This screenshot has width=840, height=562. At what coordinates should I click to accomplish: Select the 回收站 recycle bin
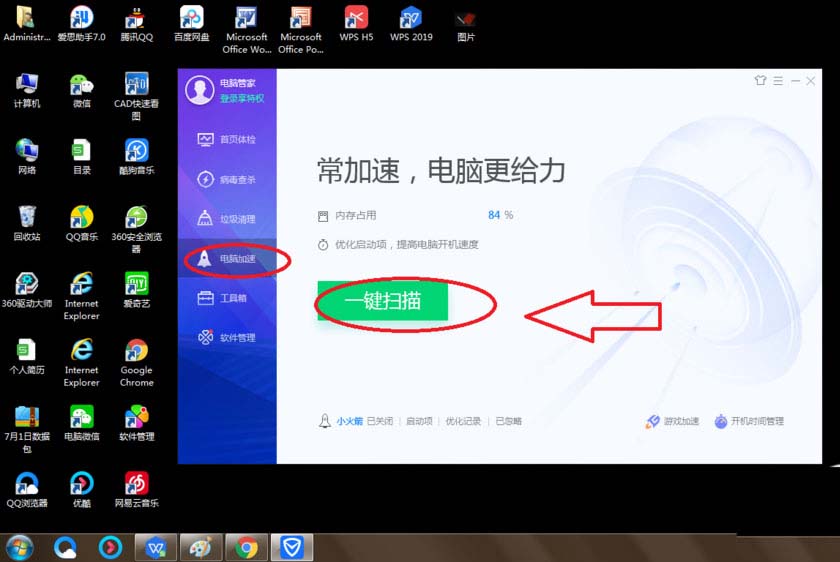click(27, 223)
